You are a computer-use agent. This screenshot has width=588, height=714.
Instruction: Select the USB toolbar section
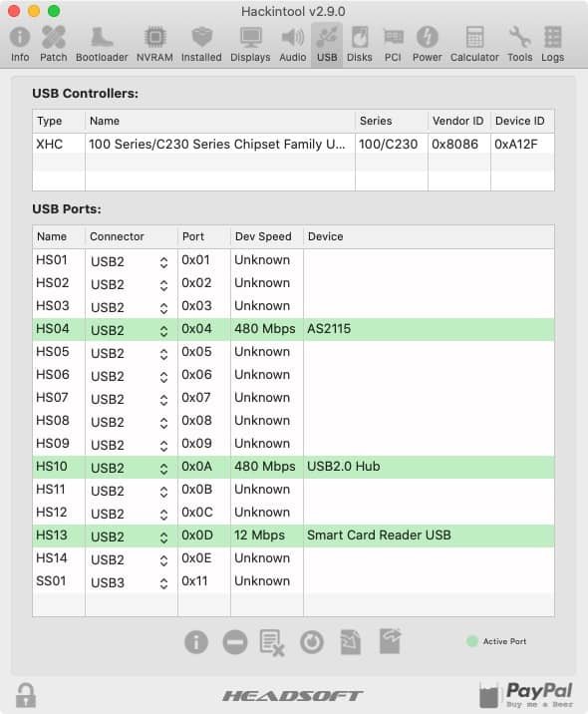coord(327,44)
